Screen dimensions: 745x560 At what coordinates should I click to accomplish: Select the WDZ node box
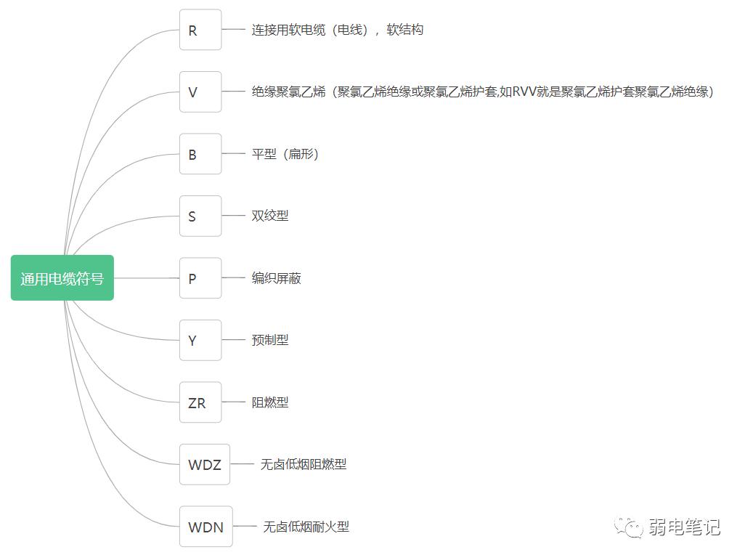coord(205,464)
